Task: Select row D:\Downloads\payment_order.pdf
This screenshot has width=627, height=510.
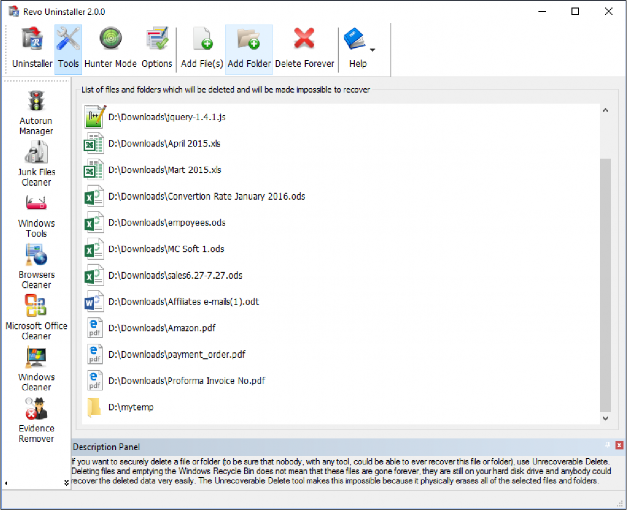Action: [341, 354]
